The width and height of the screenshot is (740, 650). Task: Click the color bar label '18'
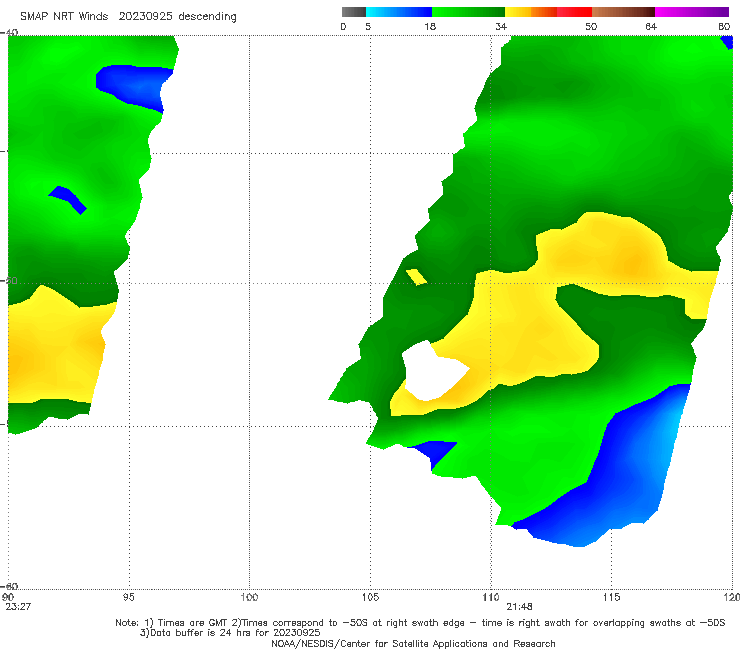(430, 26)
